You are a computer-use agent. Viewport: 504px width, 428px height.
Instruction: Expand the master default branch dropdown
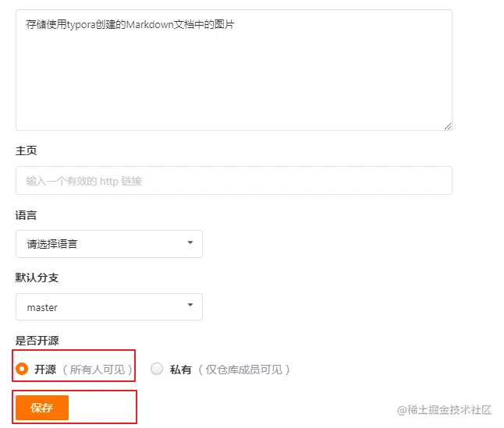click(x=109, y=306)
